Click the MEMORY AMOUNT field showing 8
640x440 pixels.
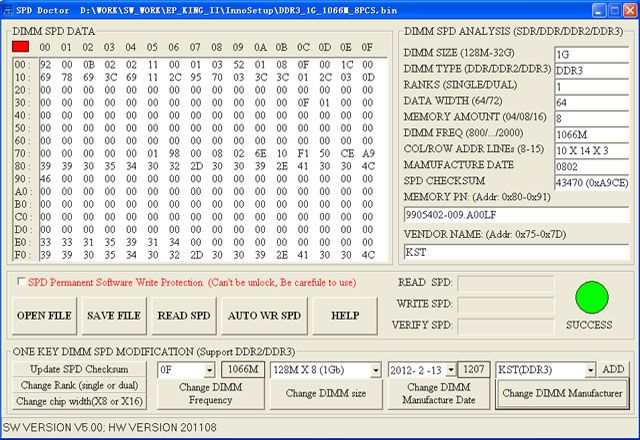point(591,118)
